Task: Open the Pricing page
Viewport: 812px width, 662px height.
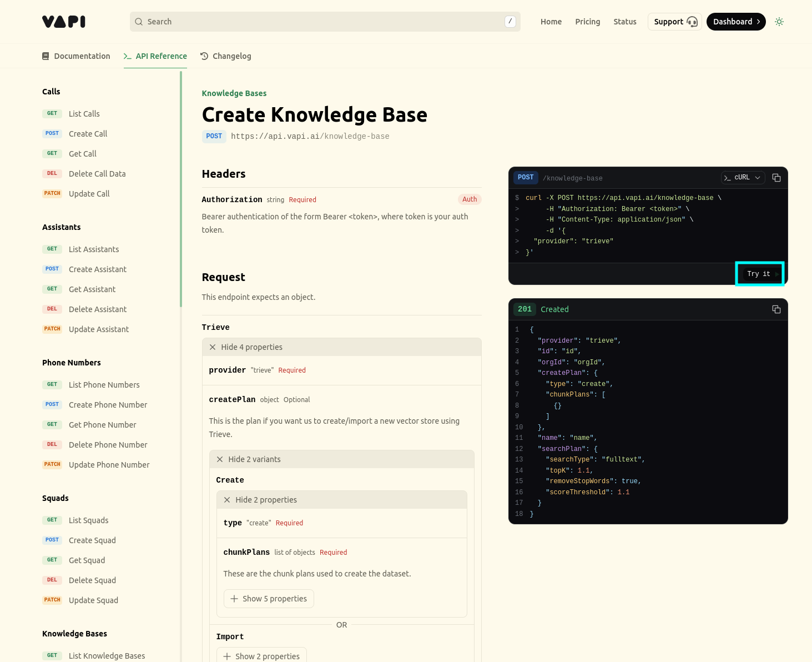Action: coord(588,22)
